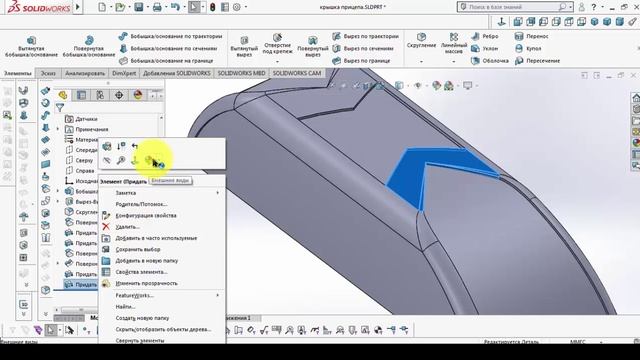This screenshot has height=360, width=640.
Task: Click the Save icon in title toolbar
Action: point(139,7)
